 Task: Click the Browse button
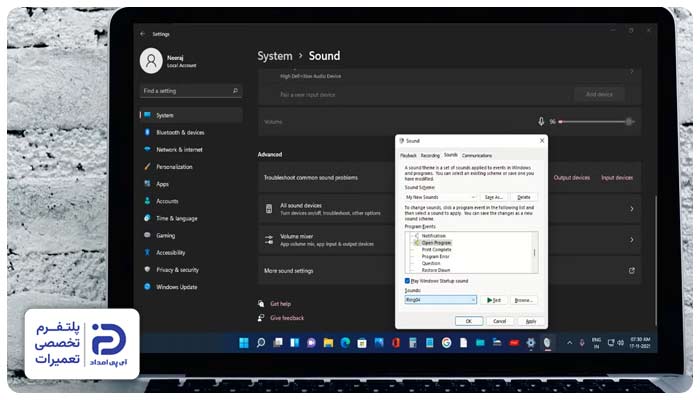coord(523,300)
